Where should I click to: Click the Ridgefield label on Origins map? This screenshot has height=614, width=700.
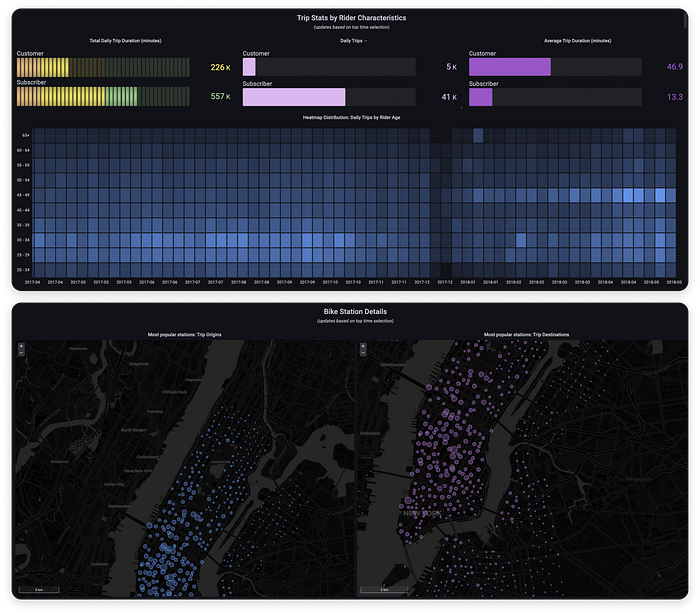(139, 364)
